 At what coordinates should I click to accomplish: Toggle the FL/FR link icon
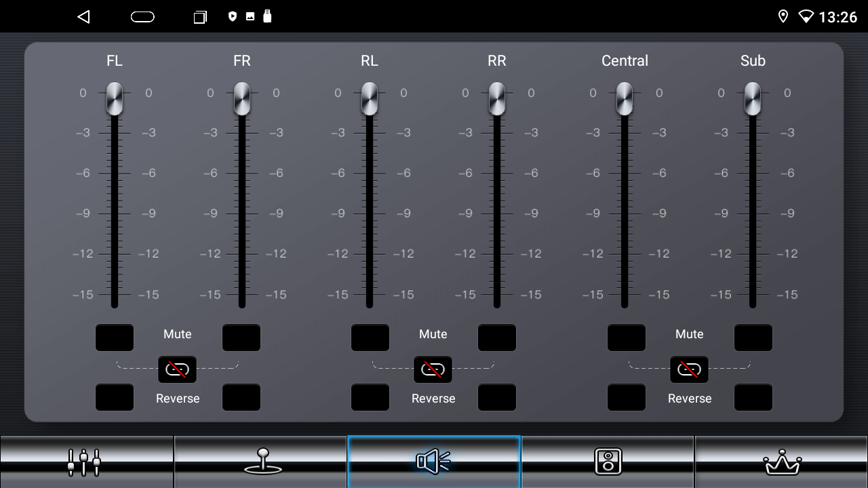[x=177, y=369]
